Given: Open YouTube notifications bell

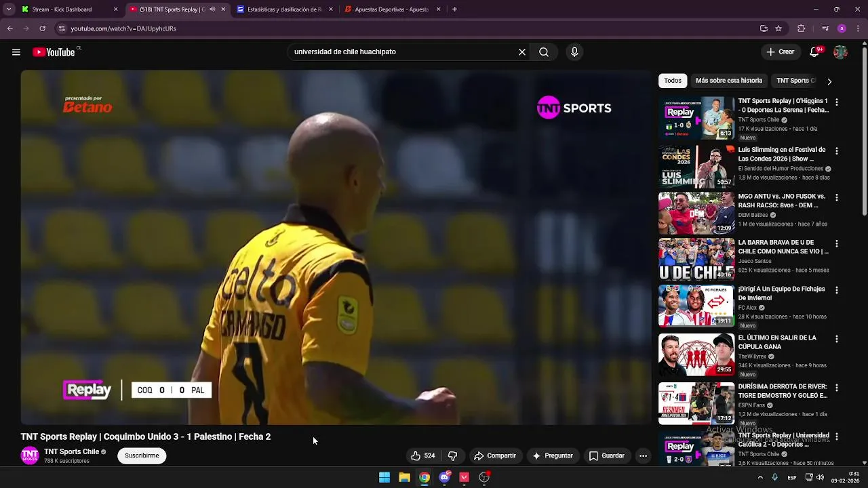Looking at the screenshot, I should (815, 52).
